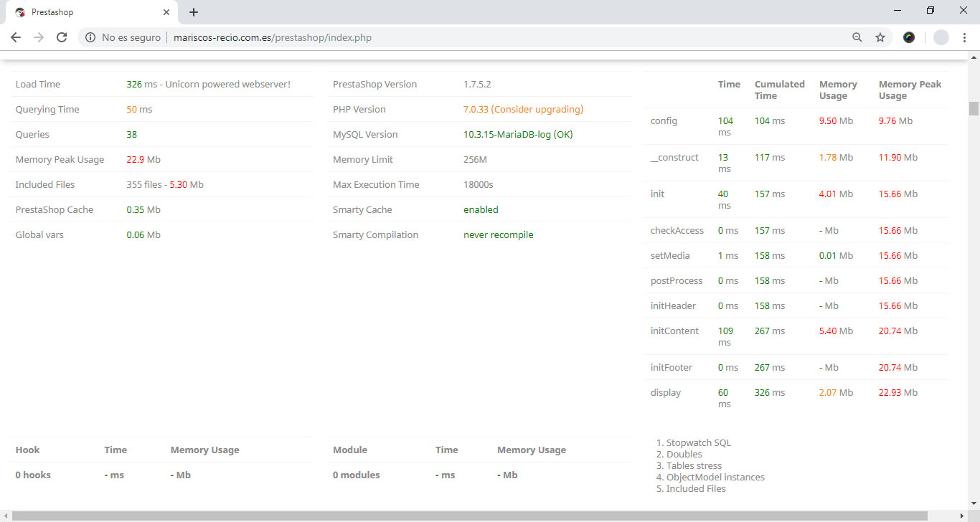Click the init row label
The width and height of the screenshot is (980, 522).
pos(657,194)
